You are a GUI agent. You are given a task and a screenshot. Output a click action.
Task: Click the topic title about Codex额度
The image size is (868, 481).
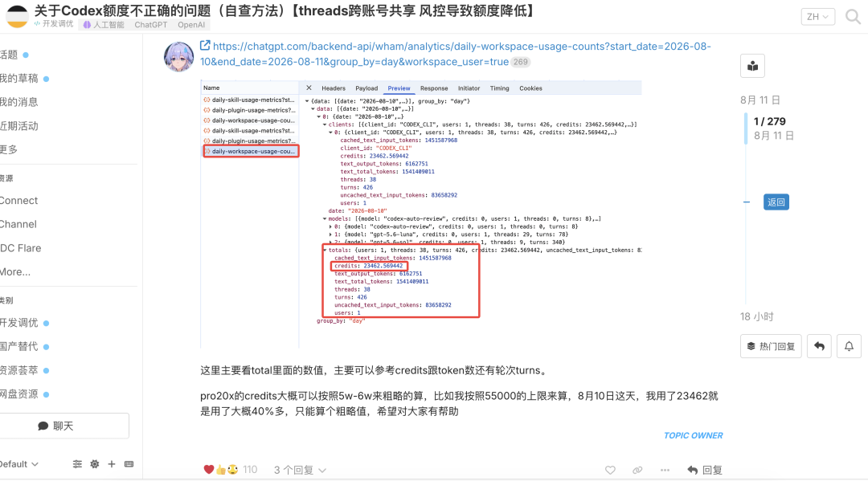coord(284,10)
